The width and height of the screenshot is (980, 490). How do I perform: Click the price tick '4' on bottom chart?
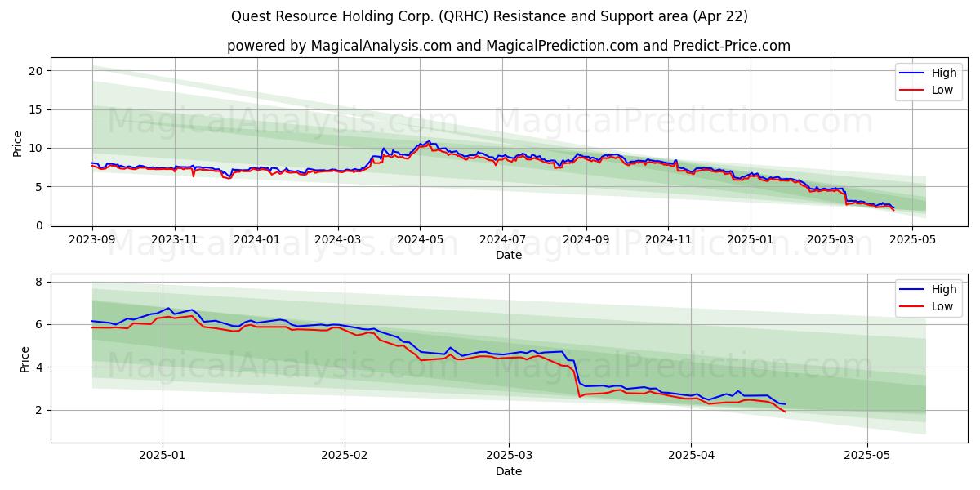pos(39,367)
